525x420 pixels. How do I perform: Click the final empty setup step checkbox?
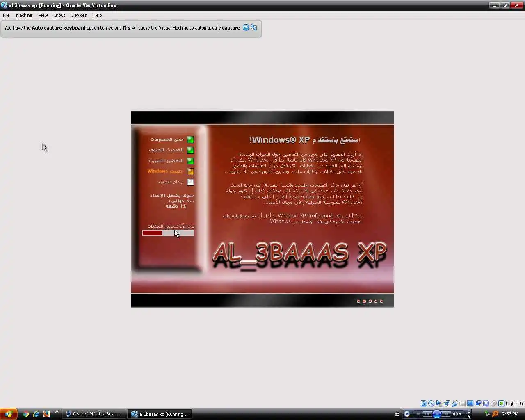click(190, 182)
